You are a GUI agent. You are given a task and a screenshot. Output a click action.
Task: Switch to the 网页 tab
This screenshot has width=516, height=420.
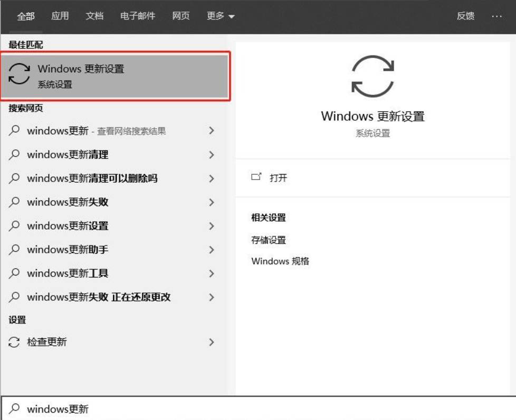(180, 16)
